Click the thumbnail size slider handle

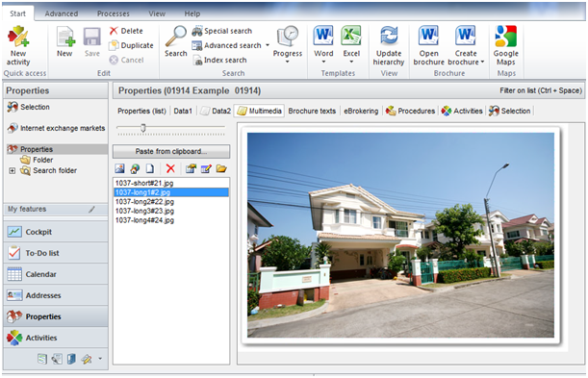pos(142,128)
